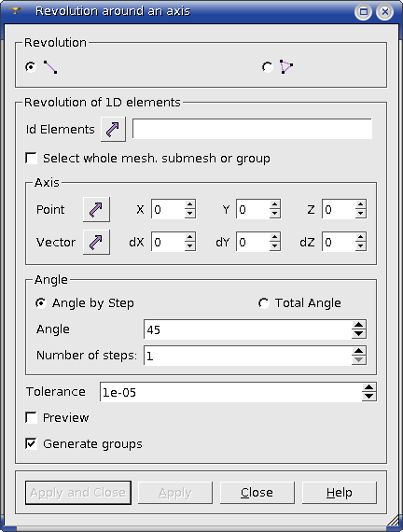
Task: Click the Close button
Action: pyautogui.click(x=257, y=492)
